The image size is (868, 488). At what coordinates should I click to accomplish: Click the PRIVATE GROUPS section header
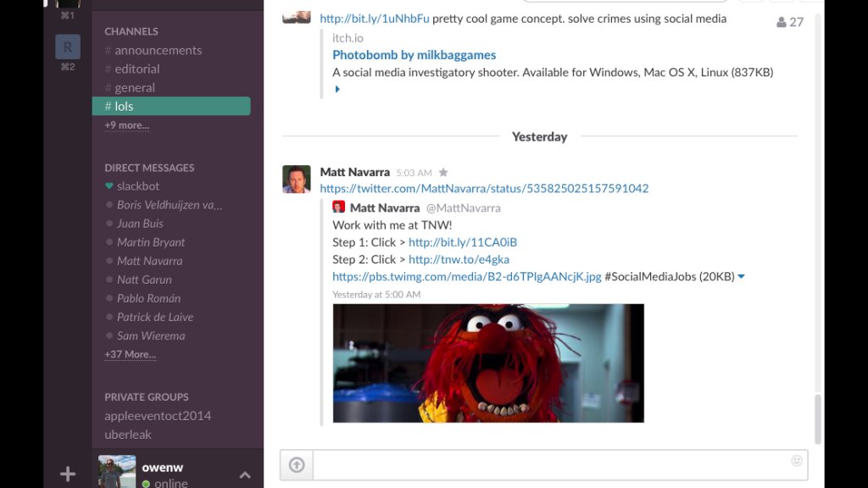pyautogui.click(x=146, y=396)
